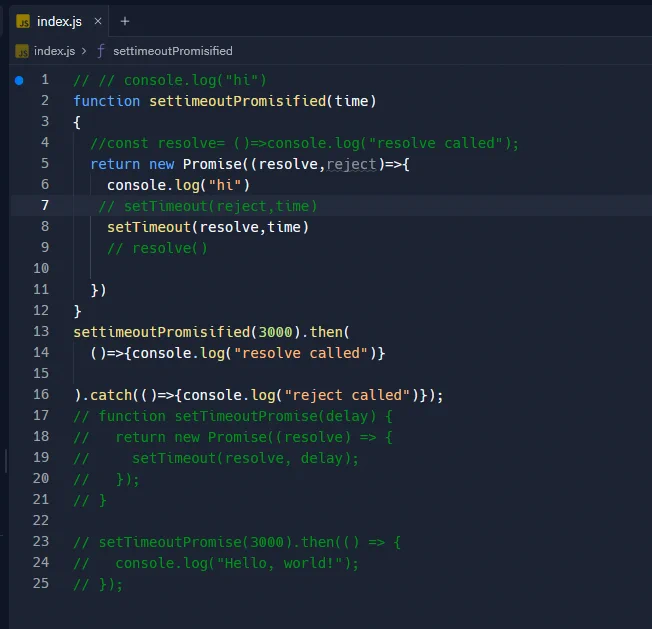Click commented setTimeoutPromise(delay) on line 17
The height and width of the screenshot is (629, 652).
click(275, 416)
